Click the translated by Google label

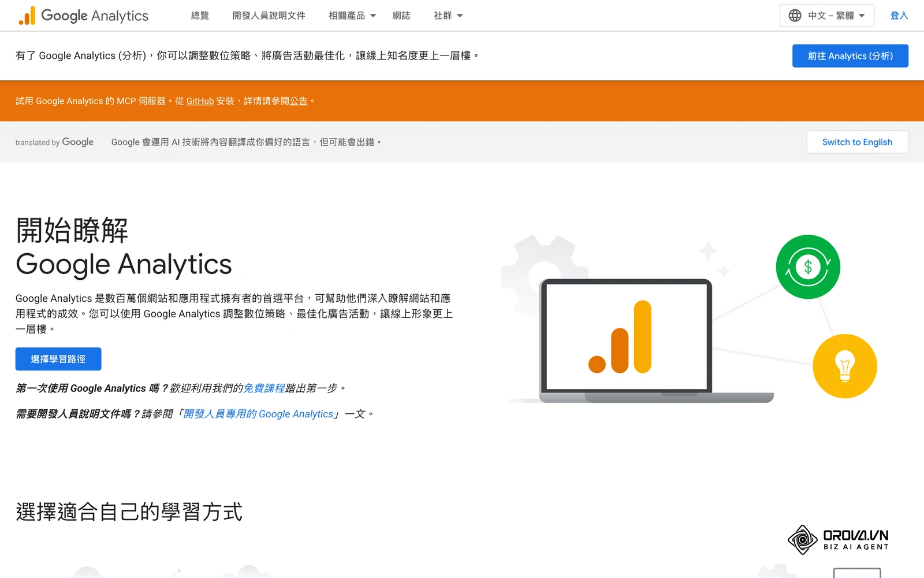54,142
